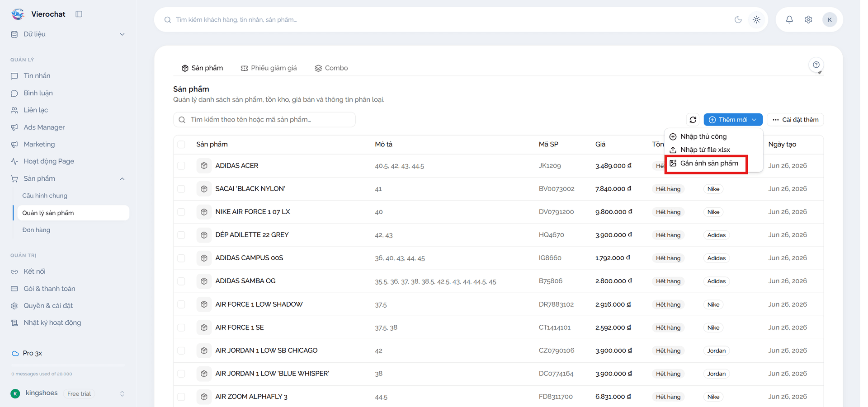Click the user avatar K icon

pyautogui.click(x=830, y=19)
